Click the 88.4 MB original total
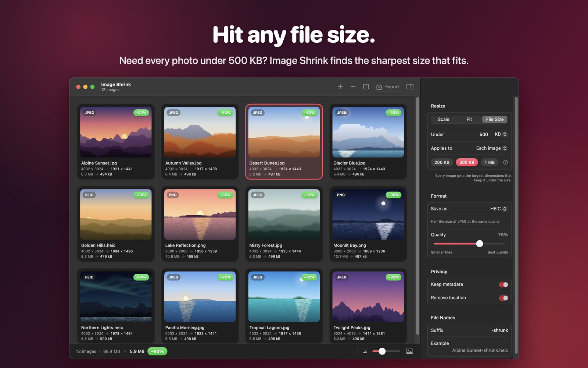Screen dimensions: 588x368 tap(112, 351)
